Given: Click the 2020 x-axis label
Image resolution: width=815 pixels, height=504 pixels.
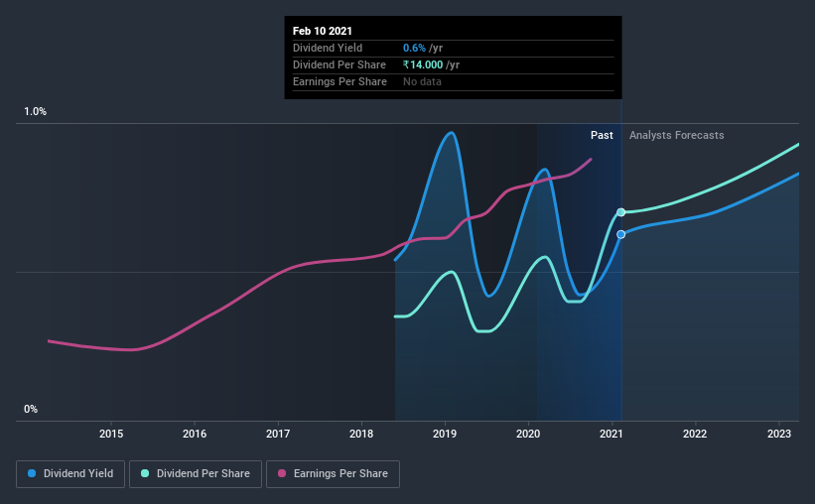Looking at the screenshot, I should pyautogui.click(x=528, y=434).
